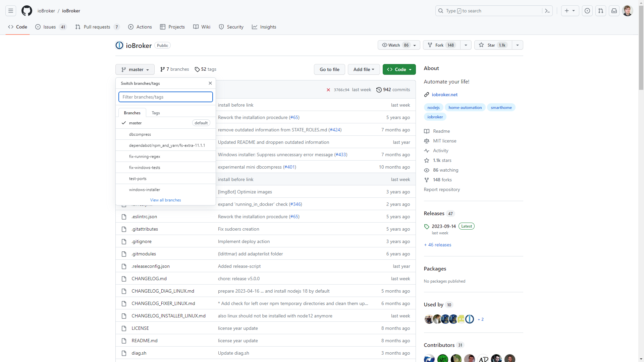Open the hamburger menu in the top left

pos(11,11)
